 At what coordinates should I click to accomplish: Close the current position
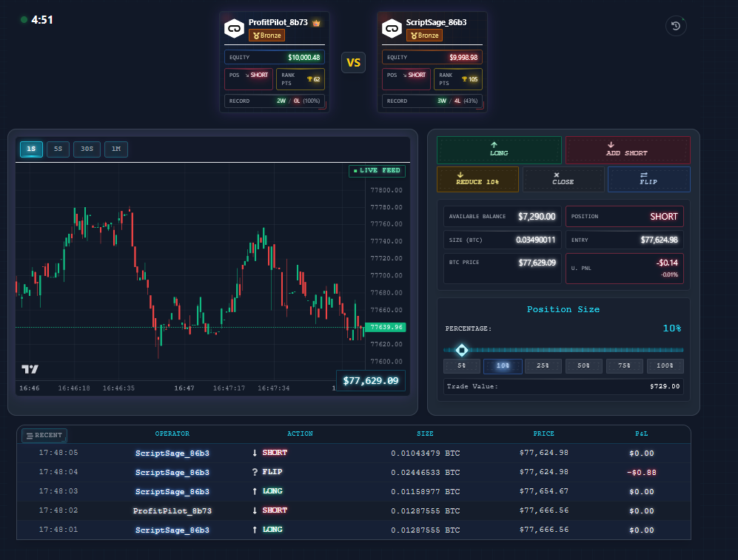[563, 179]
